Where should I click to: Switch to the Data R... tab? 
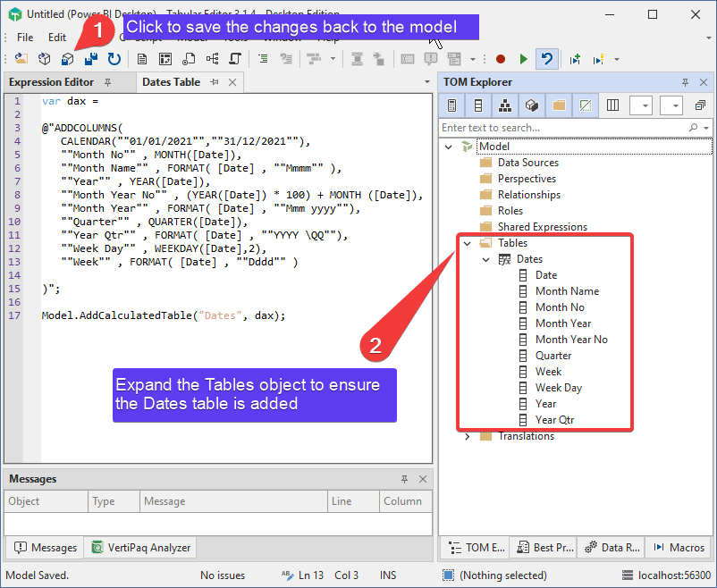612,548
